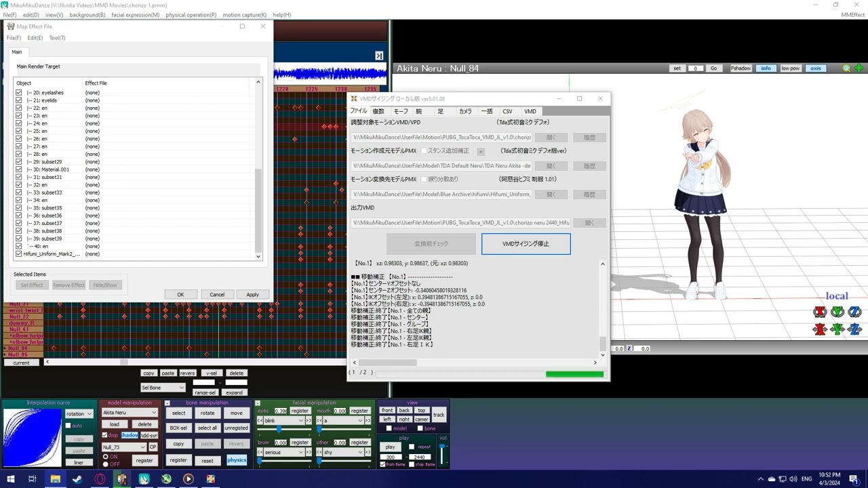This screenshot has height=488, width=868.
Task: Click the green Y rotation axis icon
Action: tap(837, 312)
